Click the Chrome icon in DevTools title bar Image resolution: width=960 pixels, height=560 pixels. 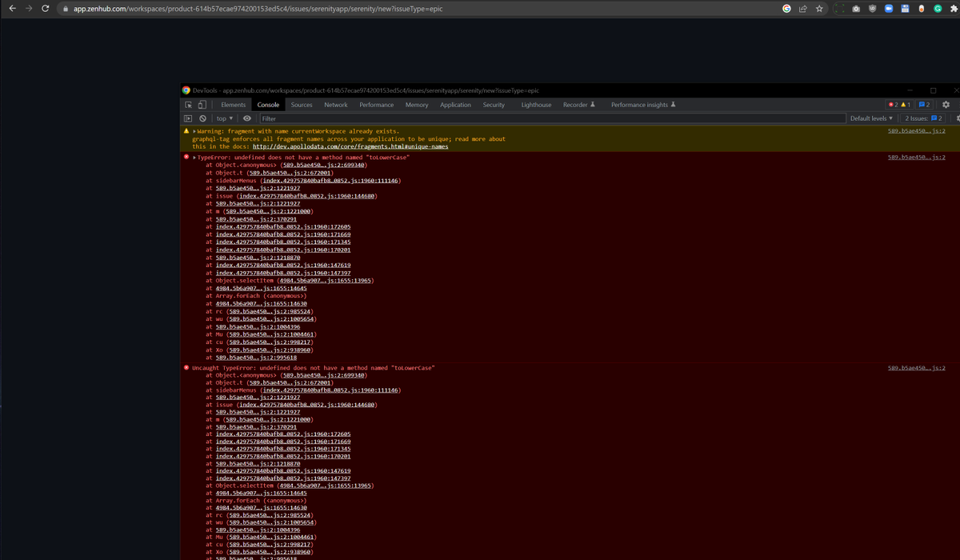(186, 90)
